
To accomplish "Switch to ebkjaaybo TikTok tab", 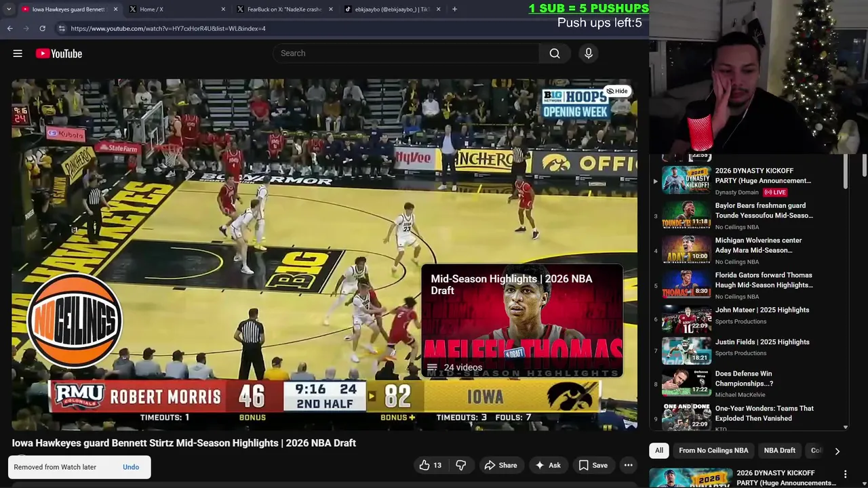I will [391, 9].
